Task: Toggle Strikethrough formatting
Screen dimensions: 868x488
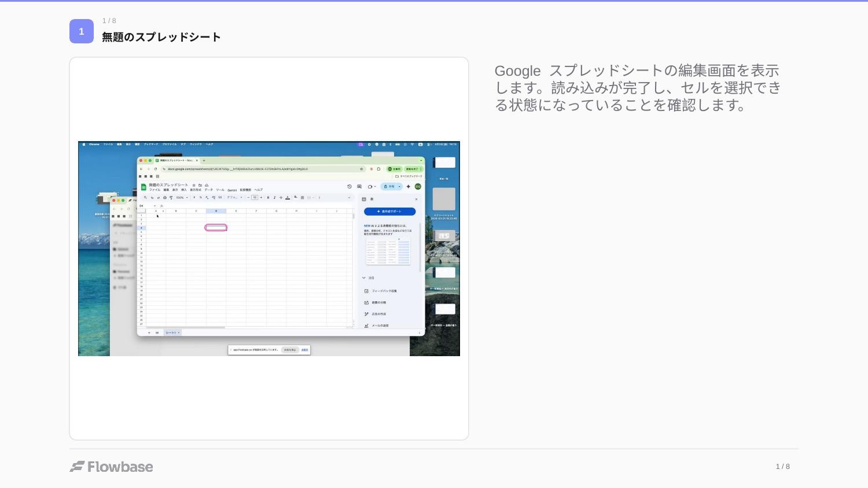Action: tap(281, 198)
